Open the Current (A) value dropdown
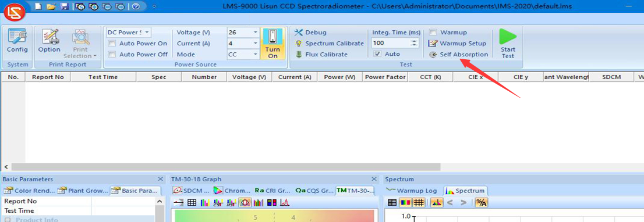The width and height of the screenshot is (644, 222). (x=255, y=44)
